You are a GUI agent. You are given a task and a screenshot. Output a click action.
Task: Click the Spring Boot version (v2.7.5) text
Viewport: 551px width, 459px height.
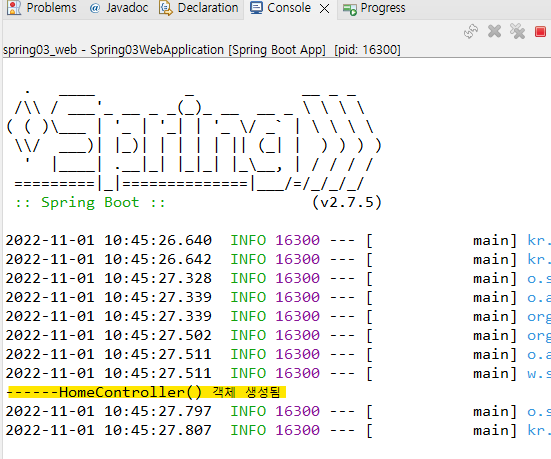(347, 202)
